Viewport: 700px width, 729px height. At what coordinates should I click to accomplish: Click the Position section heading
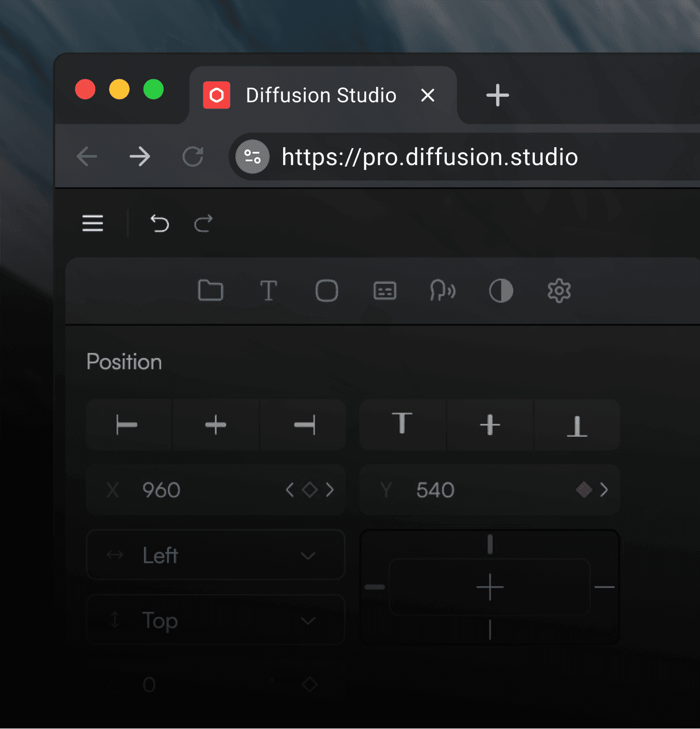point(124,362)
